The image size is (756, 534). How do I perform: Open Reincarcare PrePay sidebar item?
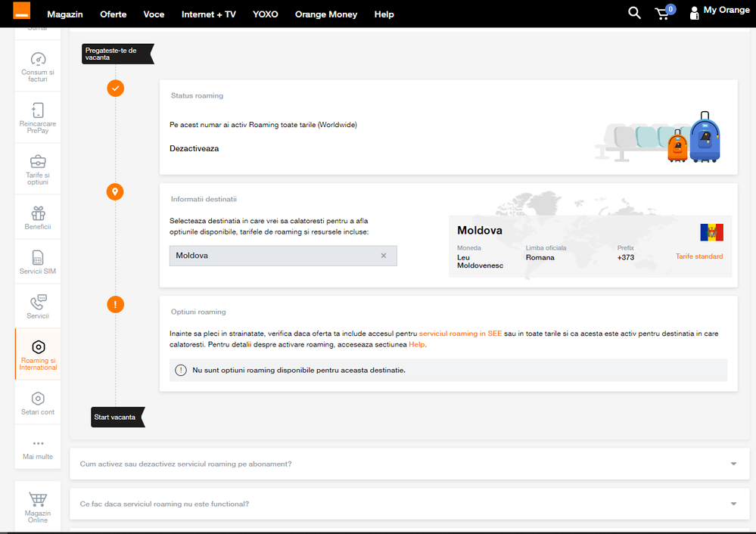click(38, 118)
